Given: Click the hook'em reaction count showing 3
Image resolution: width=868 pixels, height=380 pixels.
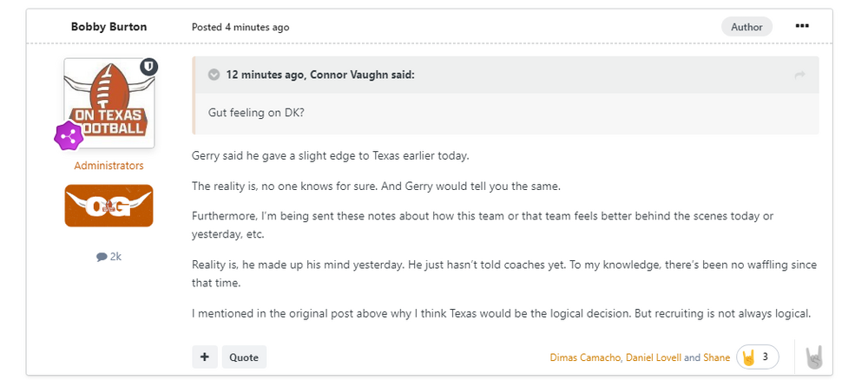Looking at the screenshot, I should pos(757,357).
